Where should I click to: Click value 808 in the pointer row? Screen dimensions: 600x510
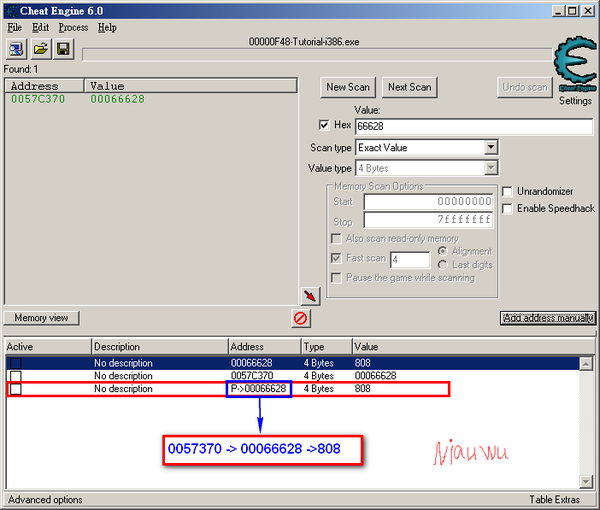(362, 389)
